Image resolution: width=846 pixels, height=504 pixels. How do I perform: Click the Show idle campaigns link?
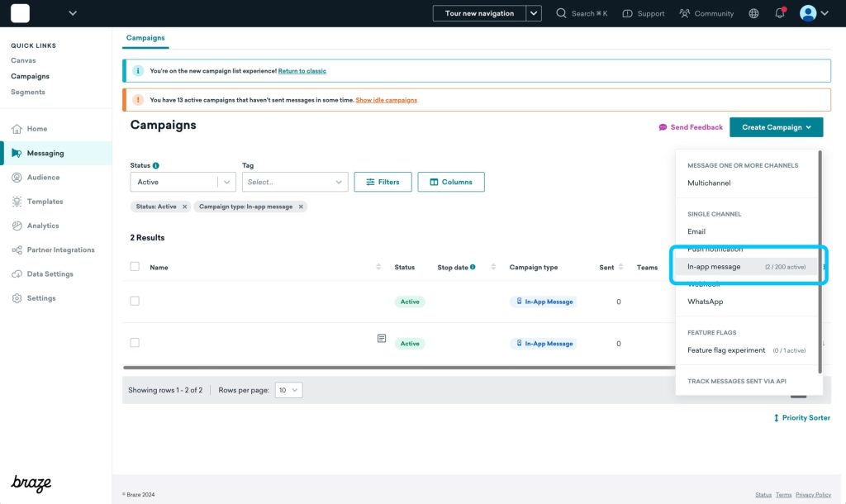pos(387,100)
